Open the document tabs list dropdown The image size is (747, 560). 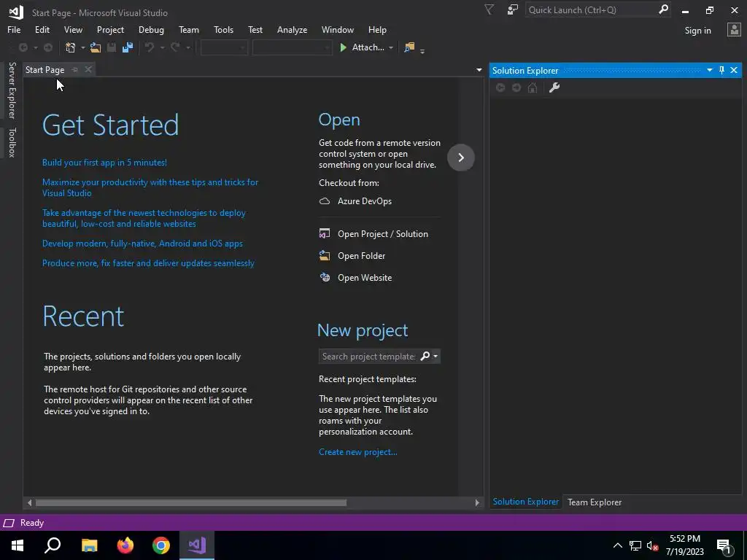click(x=479, y=70)
